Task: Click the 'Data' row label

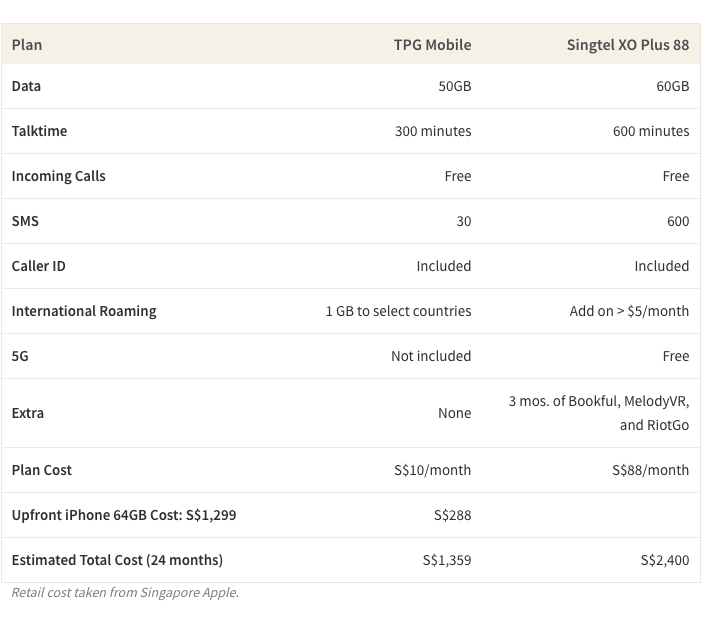Action: tap(26, 86)
